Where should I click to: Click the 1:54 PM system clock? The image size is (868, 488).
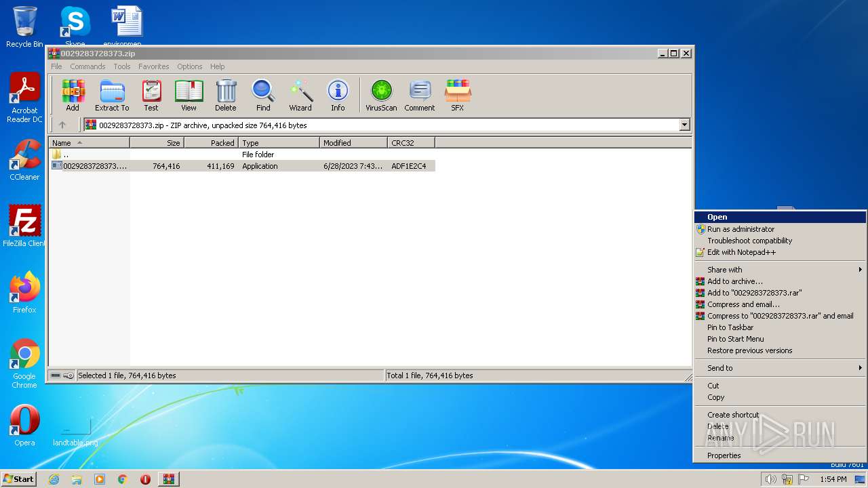coord(833,479)
